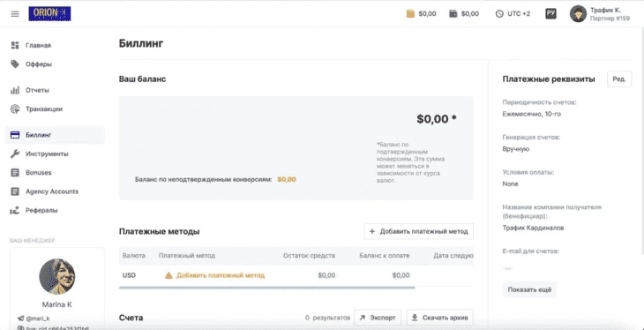Open Отчеты in the sidebar
The width and height of the screenshot is (644, 330).
pyautogui.click(x=37, y=90)
